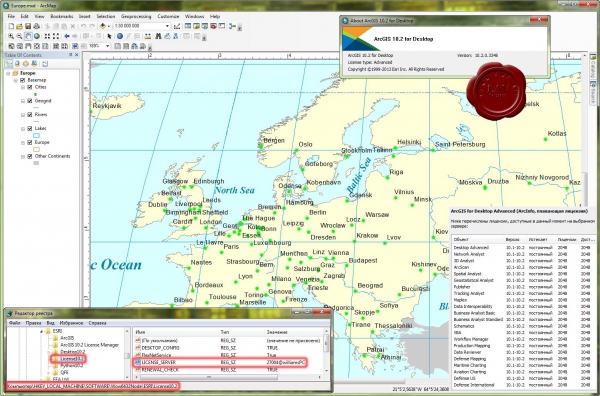
Task: Open the Catalog window toolbar icon
Action: tap(196, 26)
